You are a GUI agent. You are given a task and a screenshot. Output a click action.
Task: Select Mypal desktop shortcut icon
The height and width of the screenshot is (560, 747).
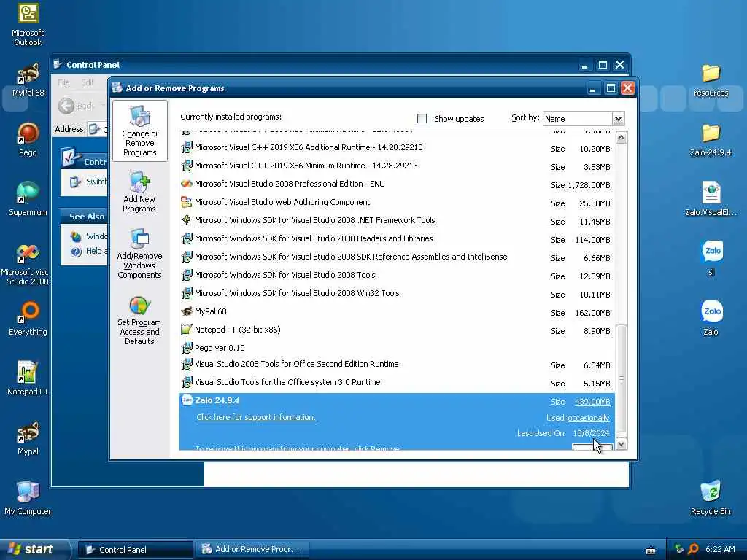[28, 438]
